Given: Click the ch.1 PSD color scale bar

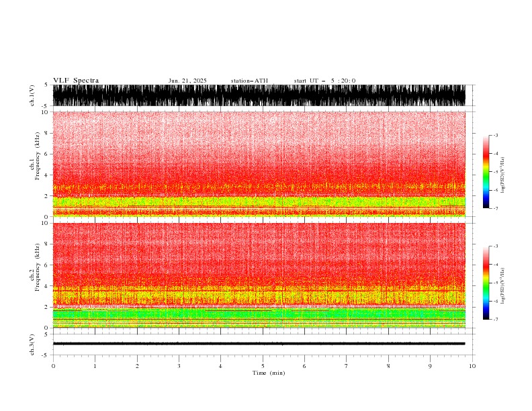Looking at the screenshot, I should (486, 171).
